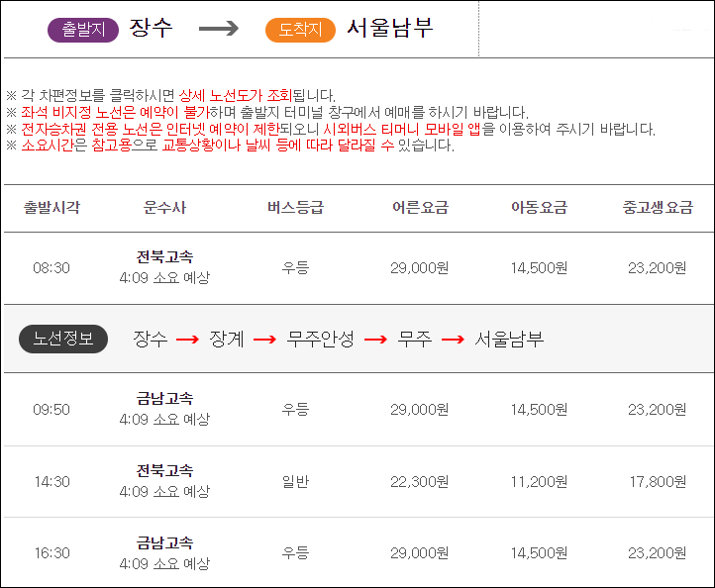Click 장계 stop in route info
Viewport: 715px width, 588px height.
pyautogui.click(x=227, y=340)
